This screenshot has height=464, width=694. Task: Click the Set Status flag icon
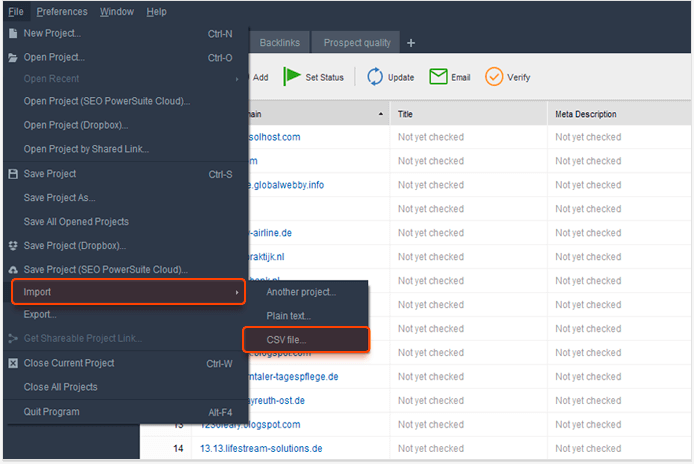click(292, 77)
